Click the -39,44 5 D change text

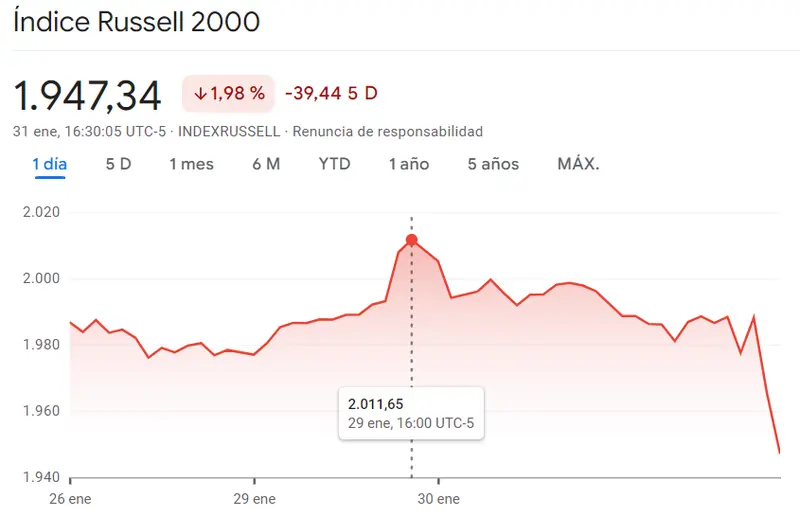click(x=331, y=94)
